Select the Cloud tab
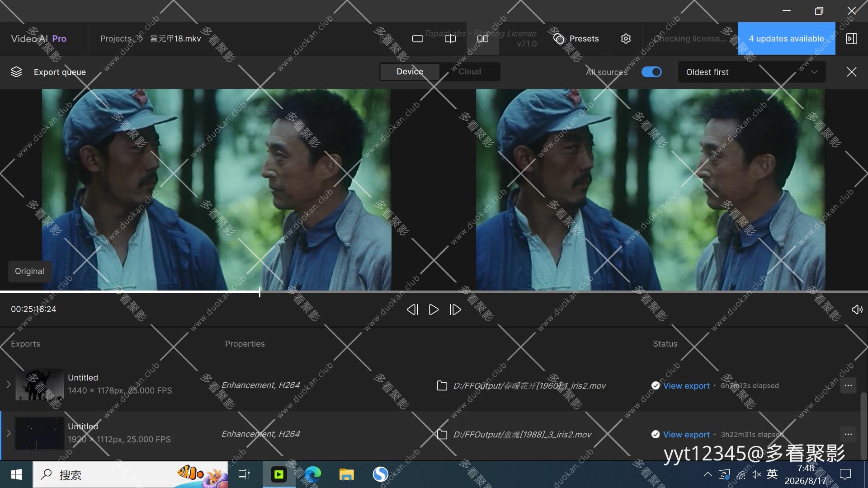Viewport: 868px width, 488px height. coord(470,72)
